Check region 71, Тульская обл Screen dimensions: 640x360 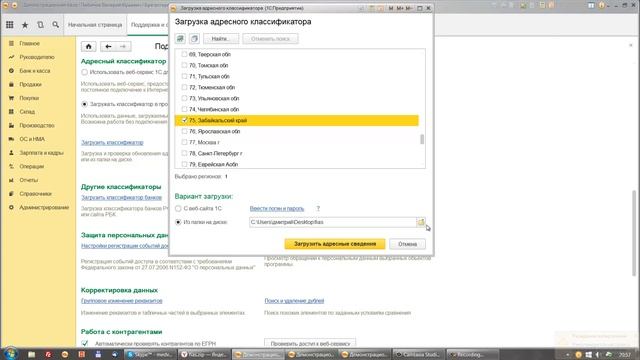[x=184, y=76]
